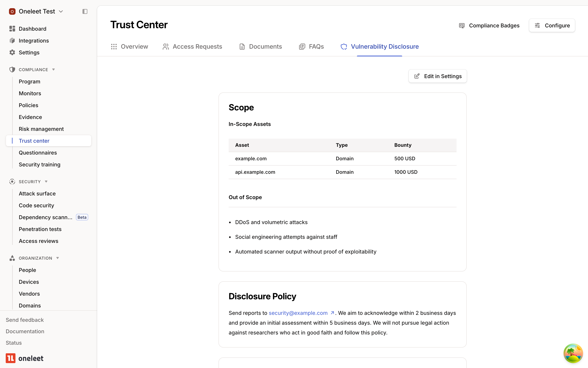588x368 pixels.
Task: Open Dependency scanning Beta item
Action: pyautogui.click(x=53, y=217)
